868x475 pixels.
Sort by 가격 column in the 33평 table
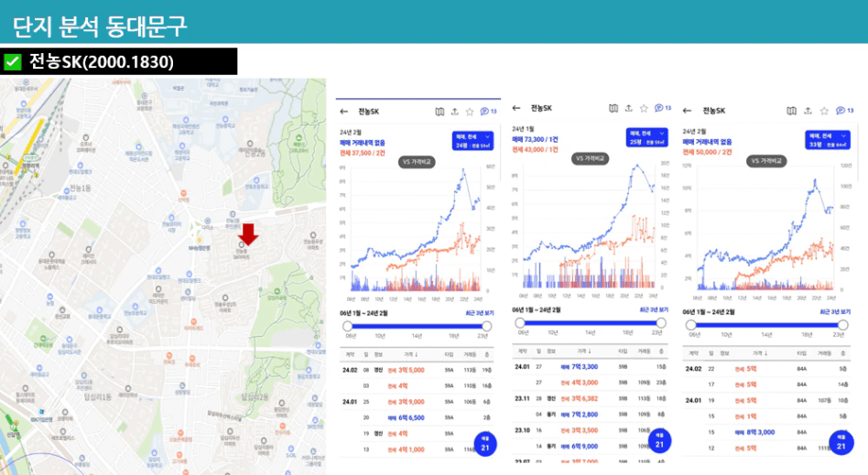pos(760,353)
